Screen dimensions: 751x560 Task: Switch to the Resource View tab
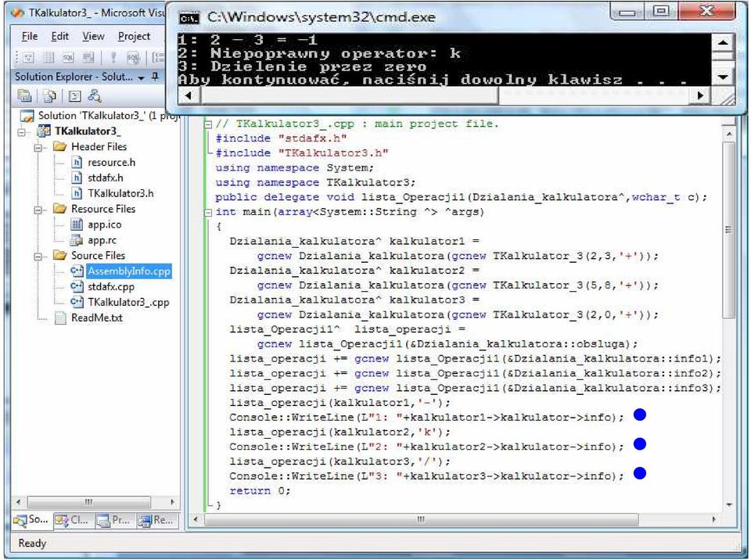click(156, 520)
